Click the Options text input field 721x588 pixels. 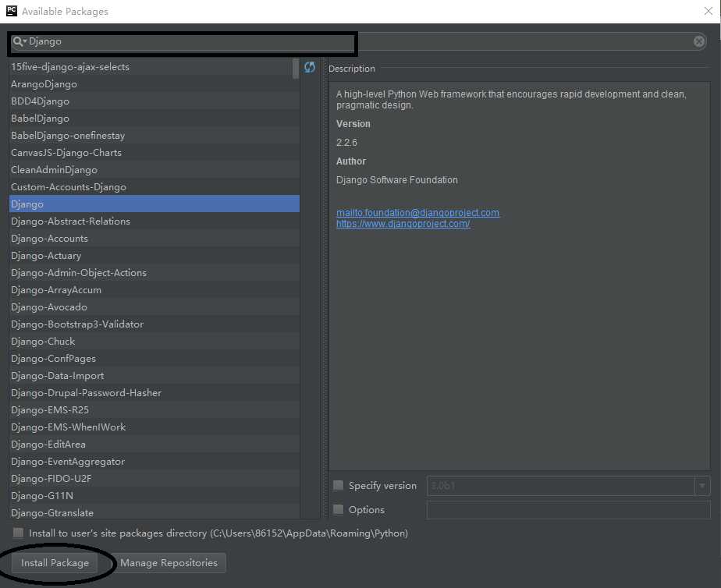[568, 510]
